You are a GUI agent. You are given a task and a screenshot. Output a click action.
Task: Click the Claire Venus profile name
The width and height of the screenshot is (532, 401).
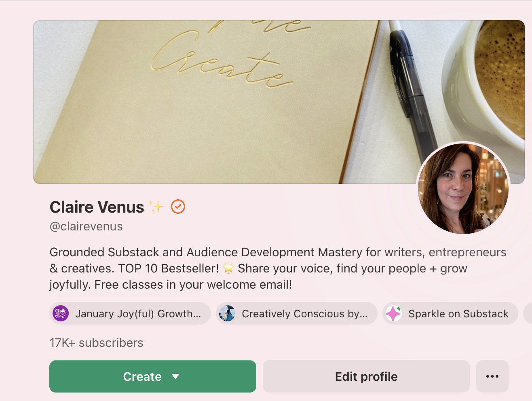(97, 207)
